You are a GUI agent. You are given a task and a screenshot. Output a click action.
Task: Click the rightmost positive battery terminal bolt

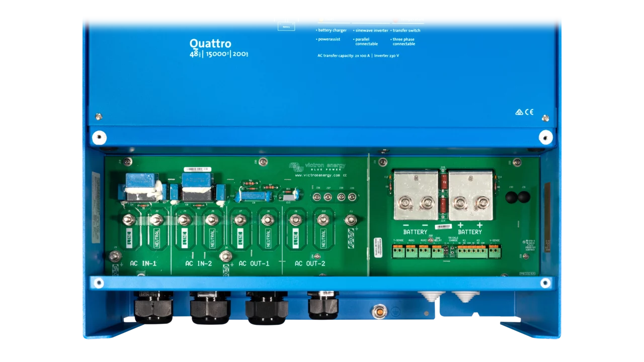483,203
